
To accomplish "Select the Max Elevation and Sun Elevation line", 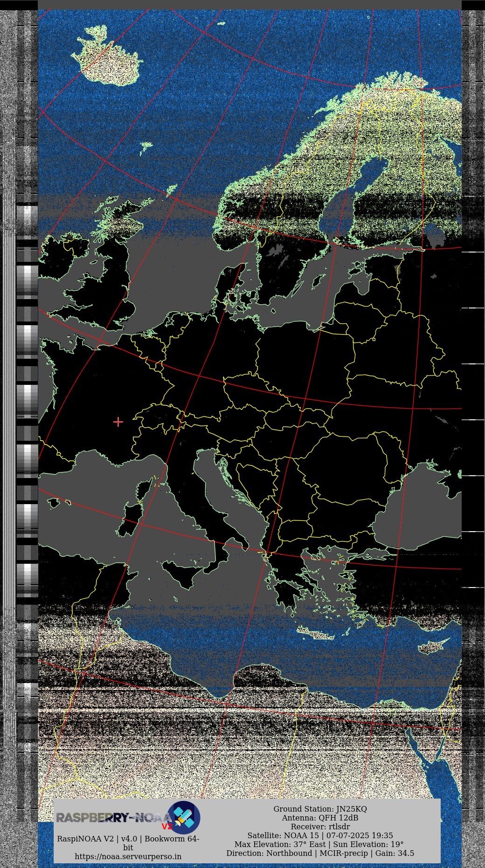I will 319,844.
